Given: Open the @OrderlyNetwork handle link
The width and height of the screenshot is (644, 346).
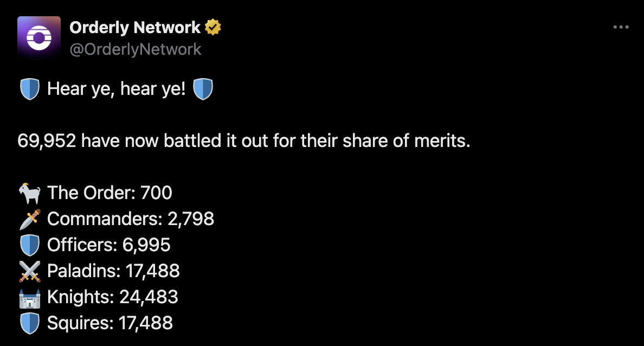Looking at the screenshot, I should 136,49.
